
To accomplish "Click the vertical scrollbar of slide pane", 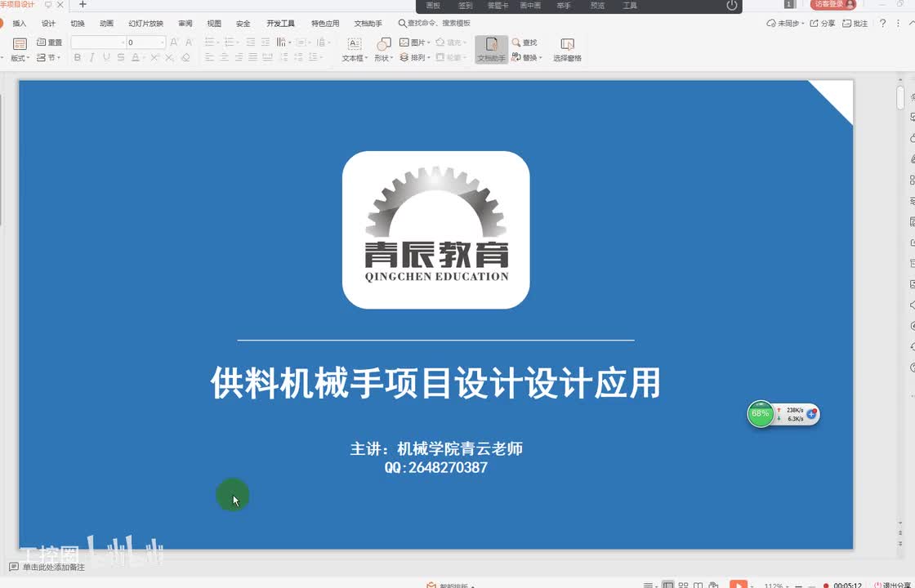I will pyautogui.click(x=900, y=97).
